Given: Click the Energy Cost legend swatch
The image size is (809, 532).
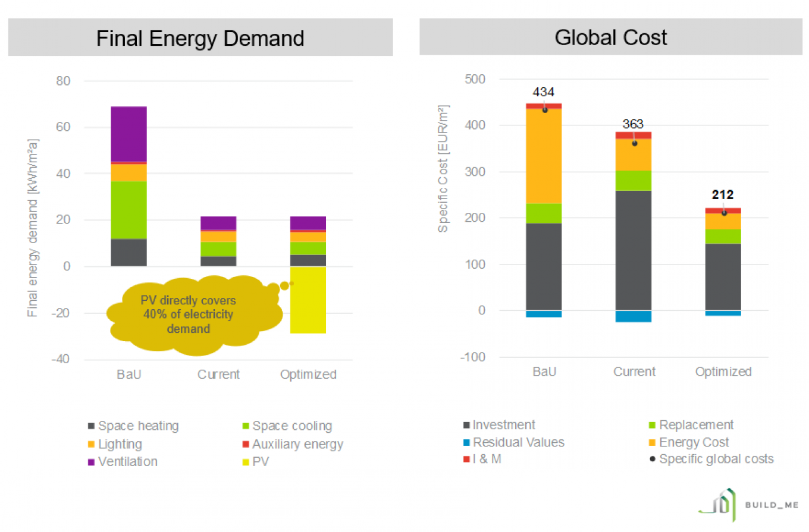Looking at the screenshot, I should click(653, 442).
